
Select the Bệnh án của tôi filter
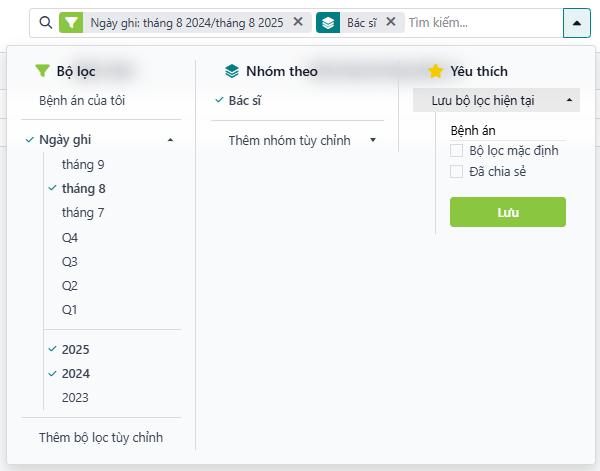82,100
